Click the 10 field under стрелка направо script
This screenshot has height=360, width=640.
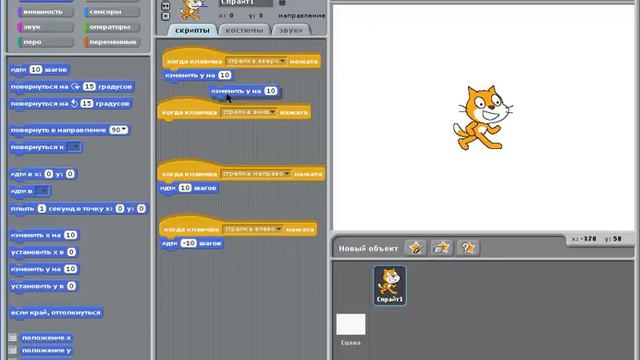point(185,188)
